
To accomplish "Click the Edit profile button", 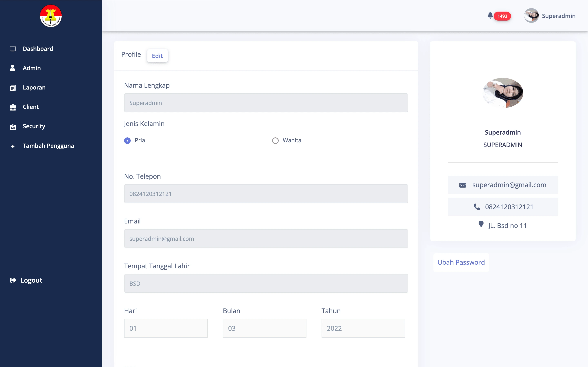I will tap(157, 55).
